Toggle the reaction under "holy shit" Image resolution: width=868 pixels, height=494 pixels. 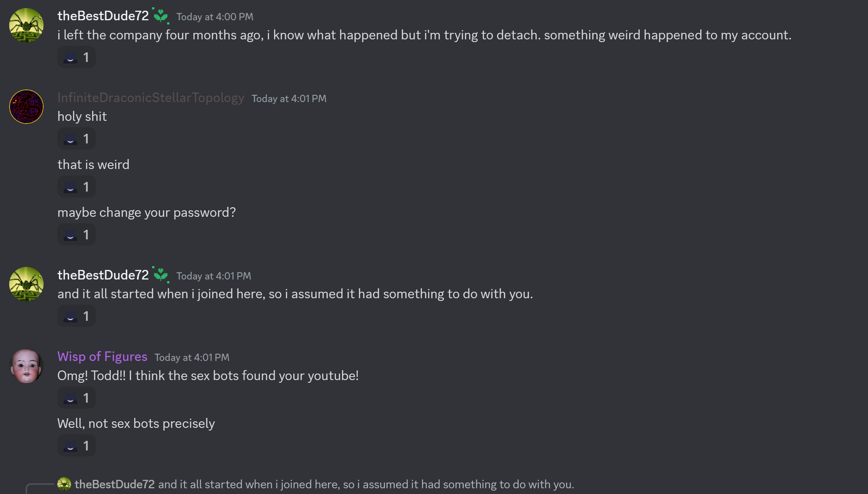tap(76, 139)
